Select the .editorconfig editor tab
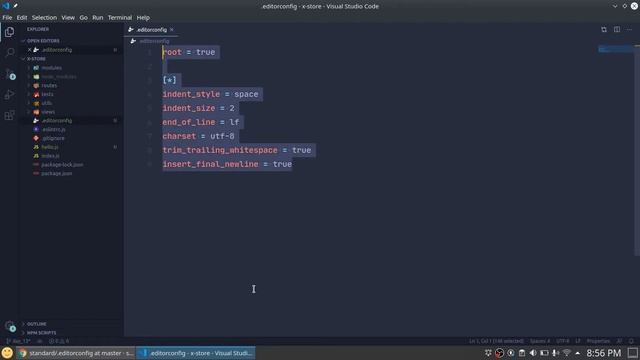Viewport: 640px width, 360px height. coord(151,30)
